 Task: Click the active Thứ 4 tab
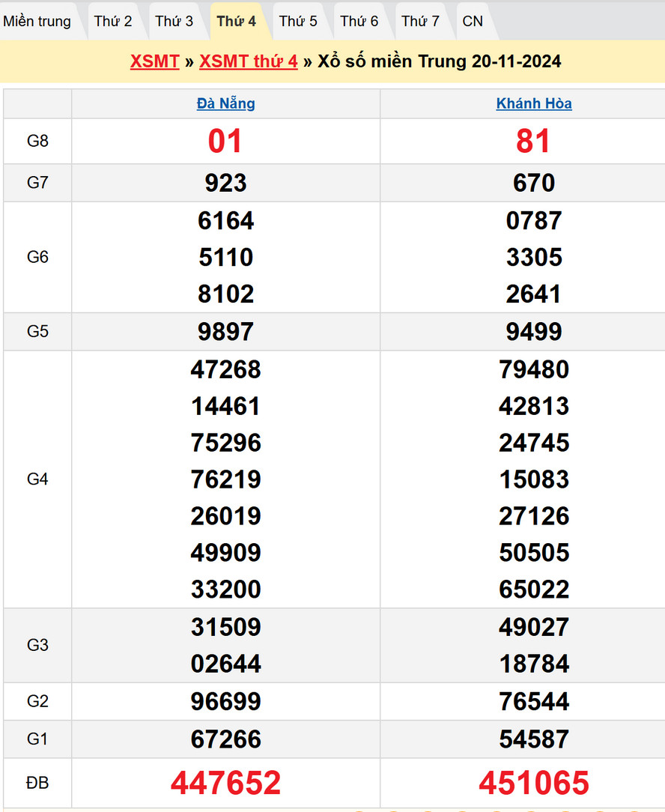tap(237, 21)
